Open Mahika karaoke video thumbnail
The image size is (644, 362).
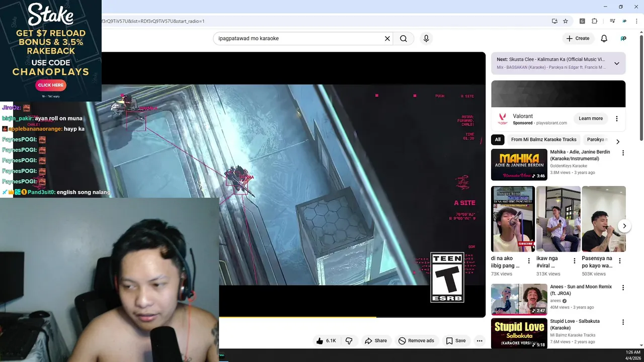pyautogui.click(x=519, y=164)
